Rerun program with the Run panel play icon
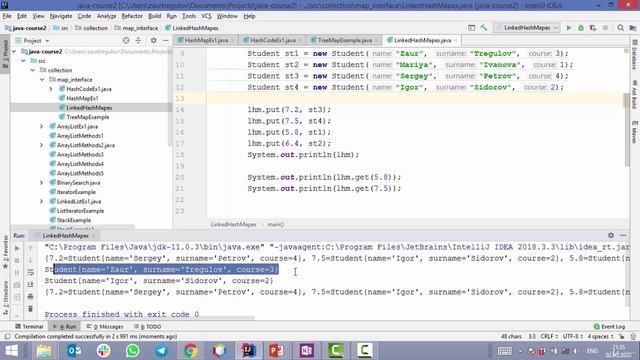This screenshot has width=640, height=360. [x=17, y=248]
